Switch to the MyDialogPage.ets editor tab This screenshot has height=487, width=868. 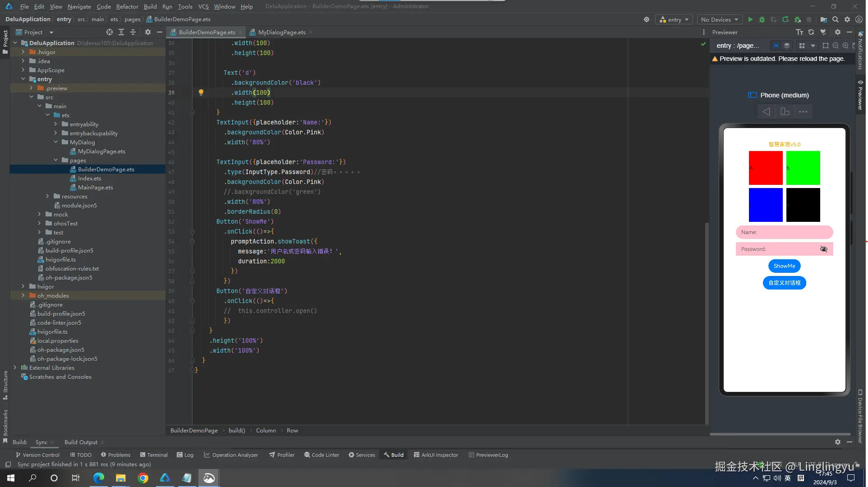[x=281, y=32]
